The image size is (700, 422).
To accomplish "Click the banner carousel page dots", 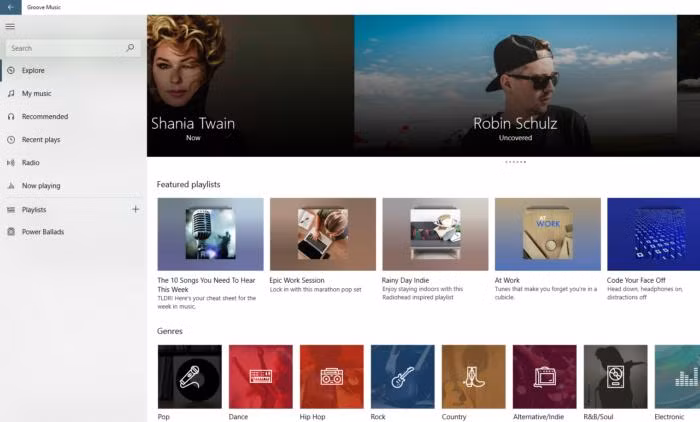I will click(516, 162).
